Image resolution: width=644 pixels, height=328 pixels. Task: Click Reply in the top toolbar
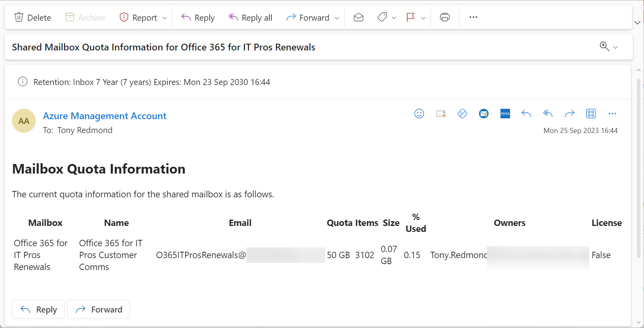click(x=198, y=17)
